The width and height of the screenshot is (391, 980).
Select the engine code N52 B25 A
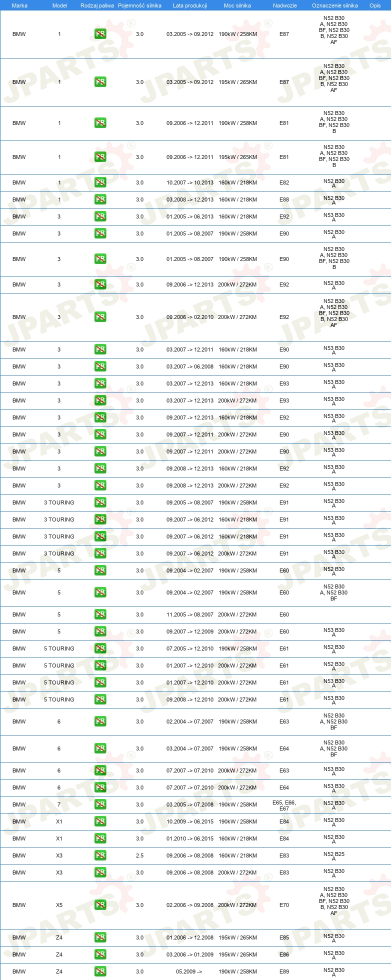334,856
